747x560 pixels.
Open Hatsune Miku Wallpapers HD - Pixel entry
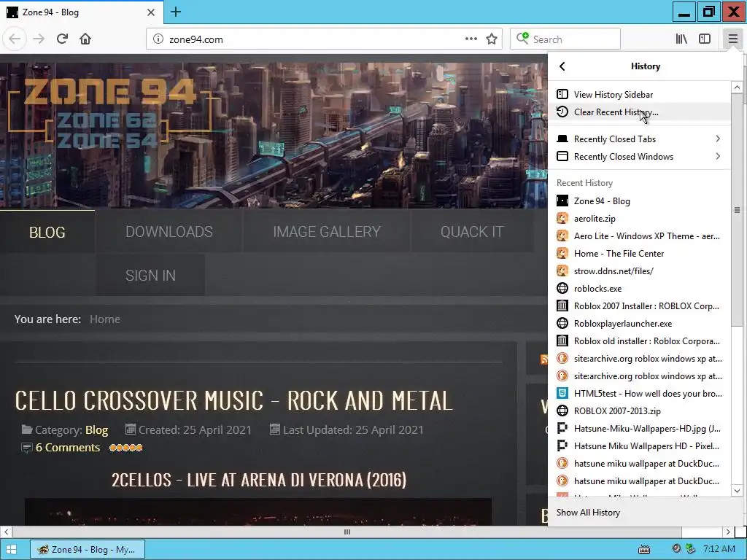pyautogui.click(x=639, y=446)
